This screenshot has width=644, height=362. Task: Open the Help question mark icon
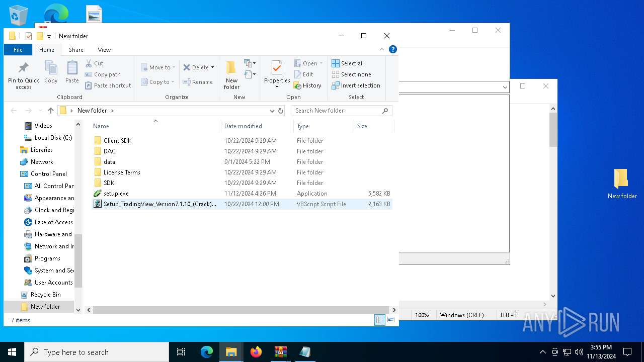[393, 49]
